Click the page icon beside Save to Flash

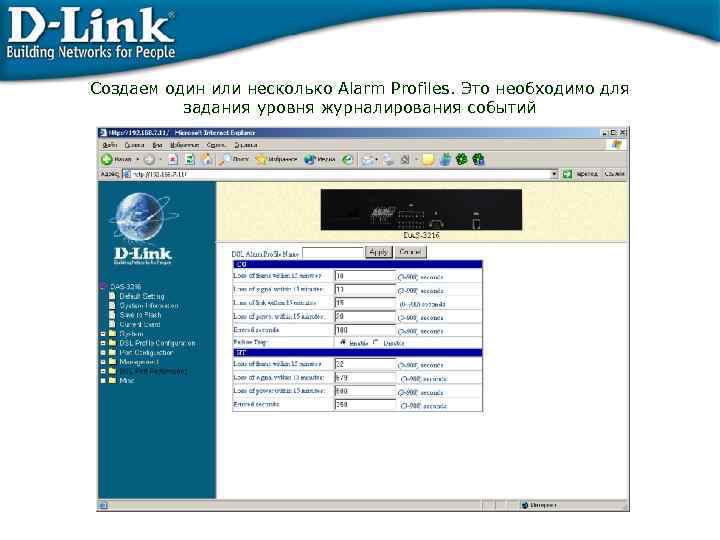coord(112,315)
